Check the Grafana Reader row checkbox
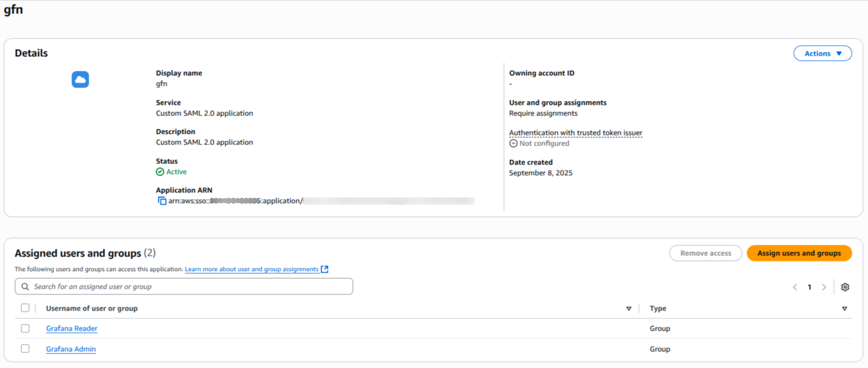Image resolution: width=868 pixels, height=368 pixels. click(x=25, y=328)
